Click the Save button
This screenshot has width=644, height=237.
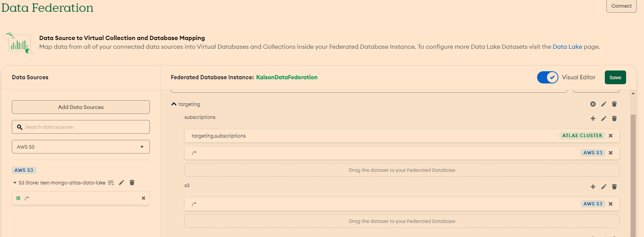[x=615, y=77]
